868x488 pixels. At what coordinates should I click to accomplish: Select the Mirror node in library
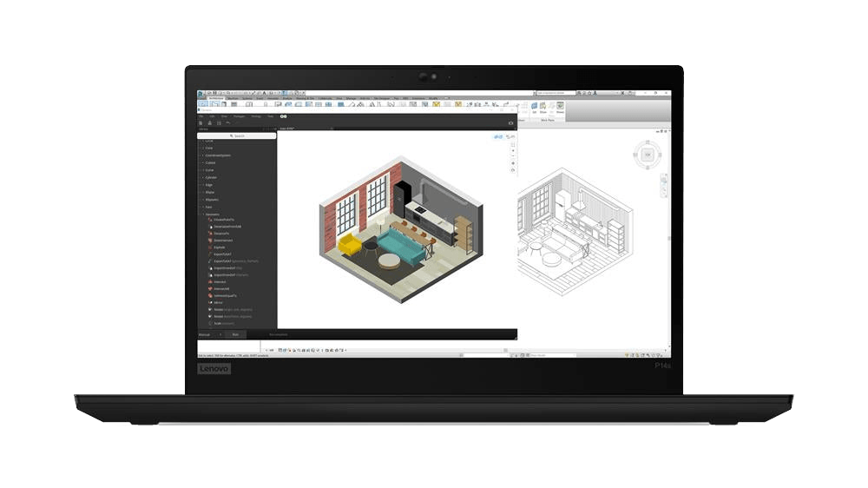(218, 302)
